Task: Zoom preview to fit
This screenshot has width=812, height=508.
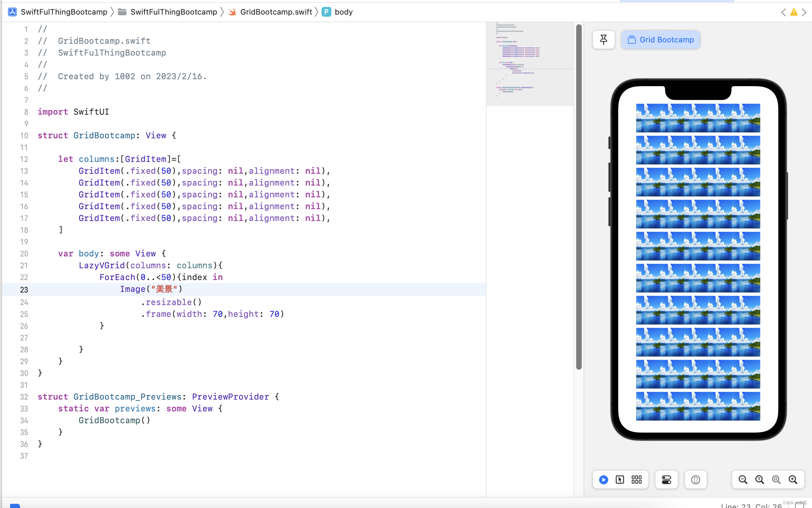Action: click(x=776, y=480)
